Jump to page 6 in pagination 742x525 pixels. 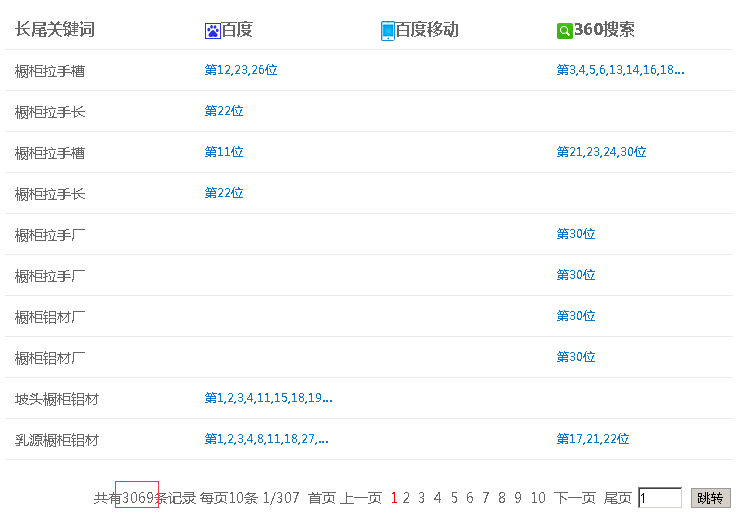(470, 498)
